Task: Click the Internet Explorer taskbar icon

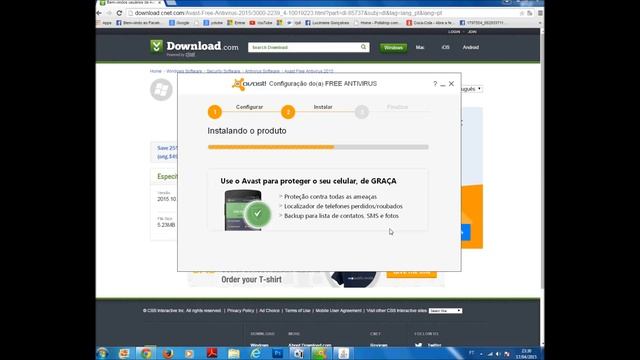Action: (x=256, y=353)
